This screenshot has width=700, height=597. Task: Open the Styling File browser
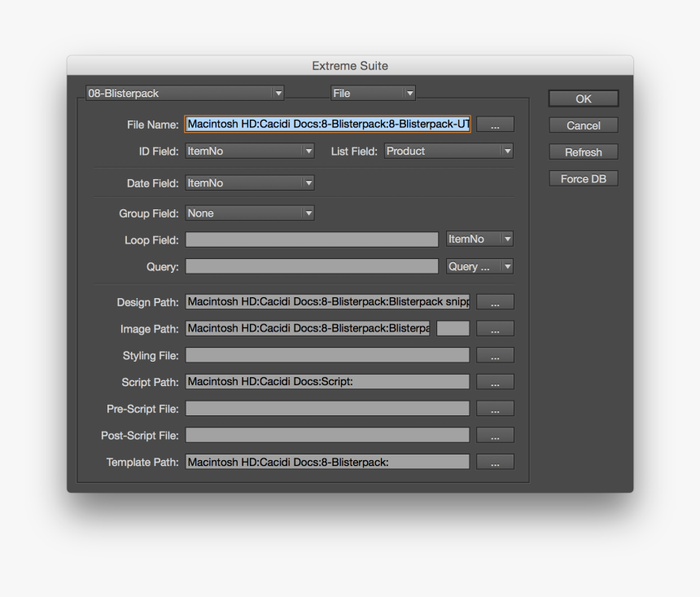[495, 355]
